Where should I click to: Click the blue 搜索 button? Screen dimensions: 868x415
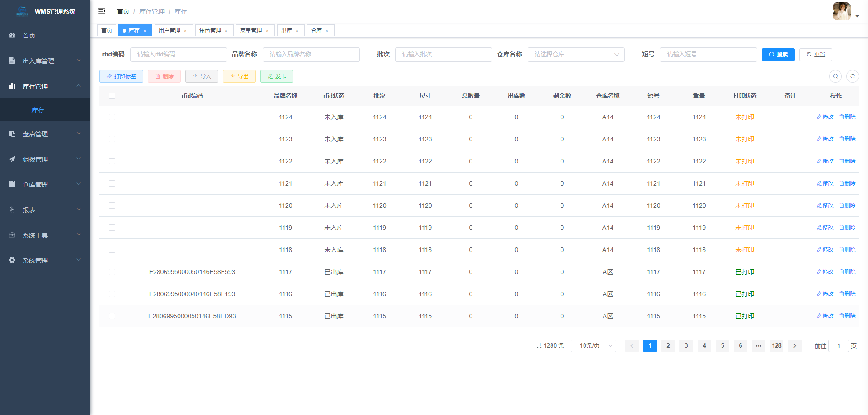(x=778, y=55)
